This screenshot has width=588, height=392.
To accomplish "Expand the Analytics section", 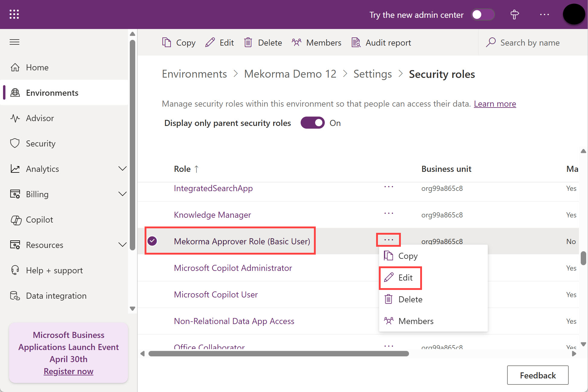I will click(x=122, y=169).
